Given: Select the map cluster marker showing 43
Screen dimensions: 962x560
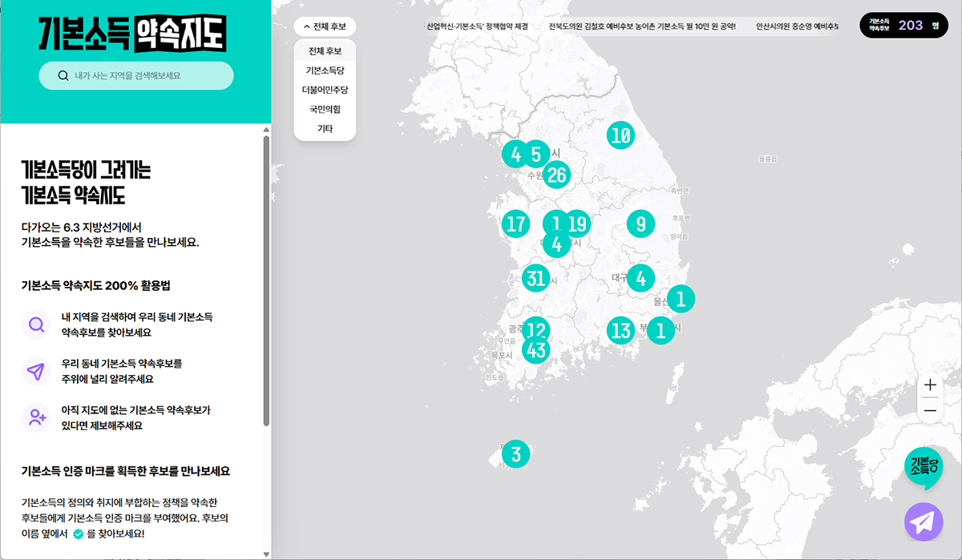Looking at the screenshot, I should (536, 351).
